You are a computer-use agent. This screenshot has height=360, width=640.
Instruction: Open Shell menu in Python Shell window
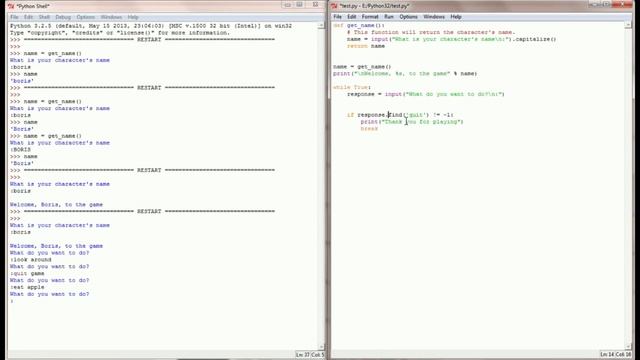[44, 17]
